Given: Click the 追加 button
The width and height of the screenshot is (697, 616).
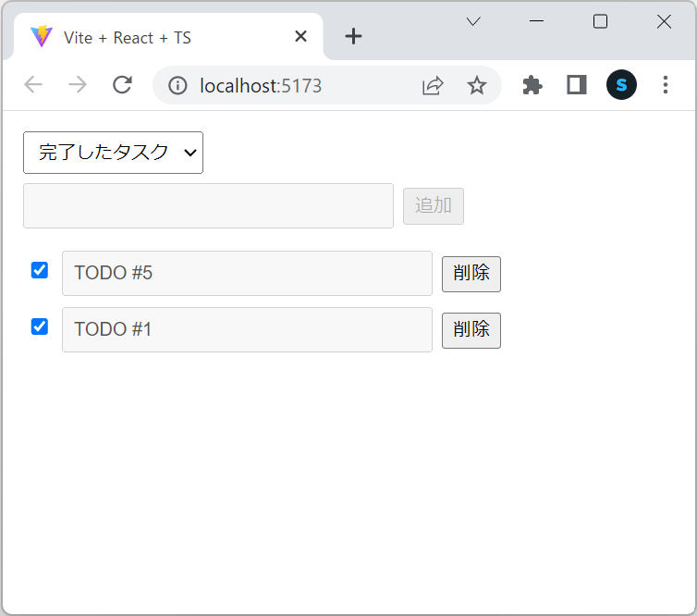Looking at the screenshot, I should point(434,206).
